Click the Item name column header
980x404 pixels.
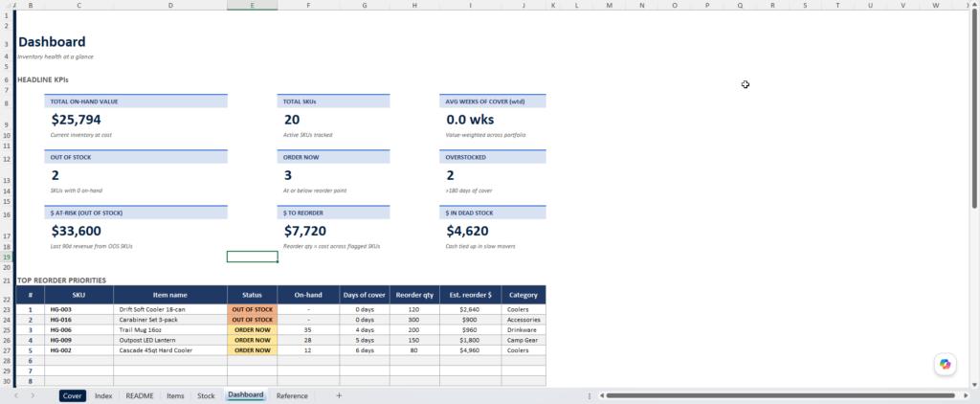(170, 295)
